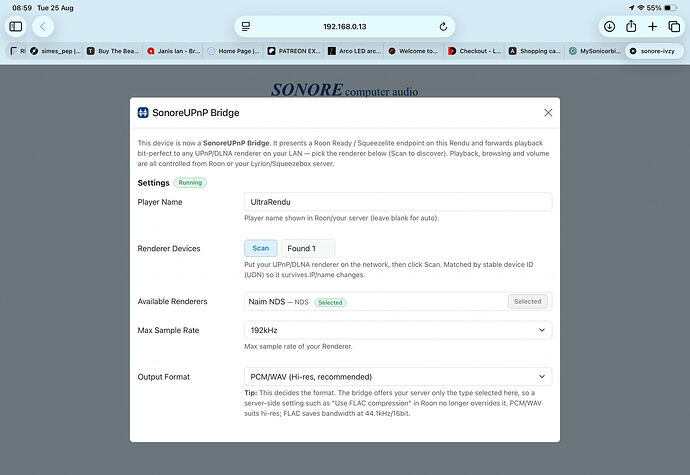This screenshot has width=690, height=475.
Task: Switch to the Home Page tab
Action: point(233,51)
